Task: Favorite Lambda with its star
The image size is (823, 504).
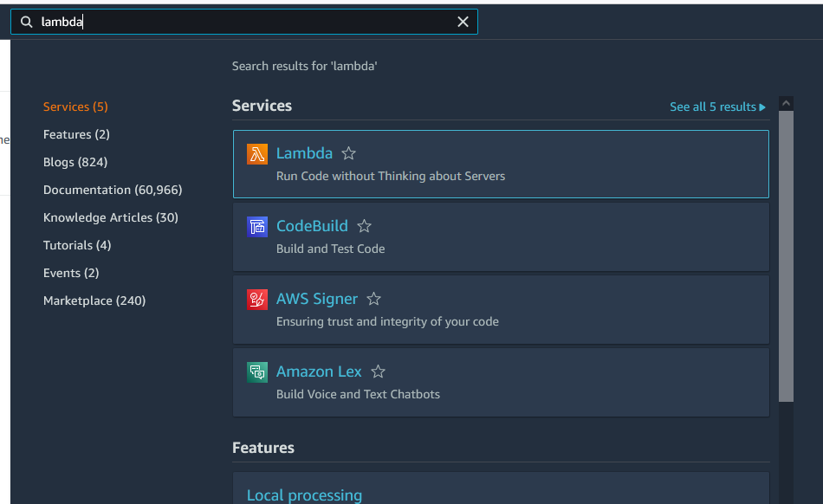Action: pyautogui.click(x=348, y=153)
